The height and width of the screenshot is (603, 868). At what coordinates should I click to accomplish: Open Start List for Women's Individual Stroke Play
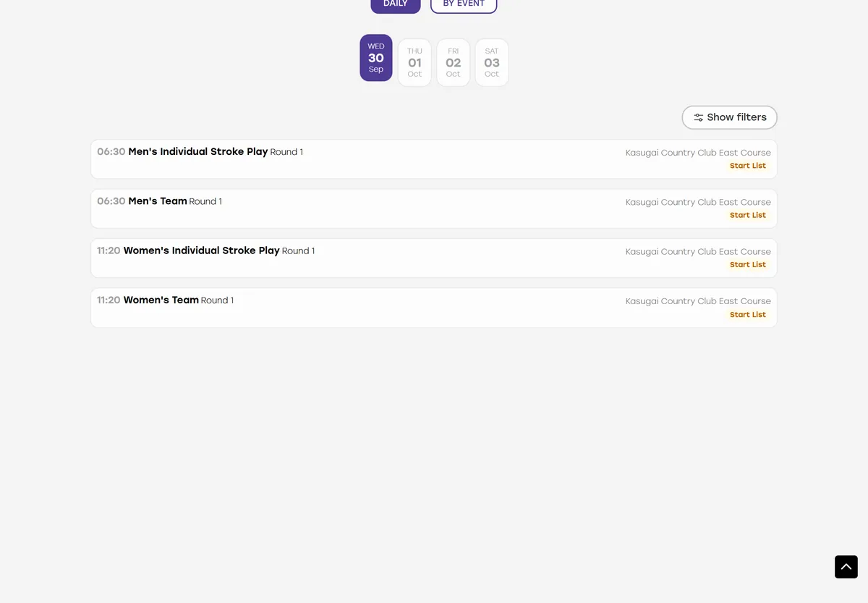pos(748,264)
